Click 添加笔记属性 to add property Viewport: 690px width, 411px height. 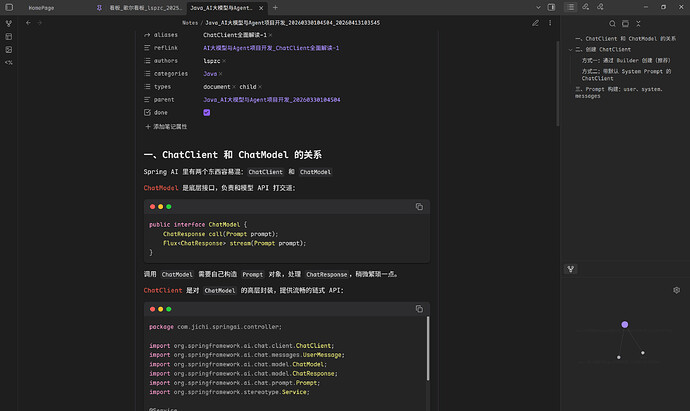(166, 127)
